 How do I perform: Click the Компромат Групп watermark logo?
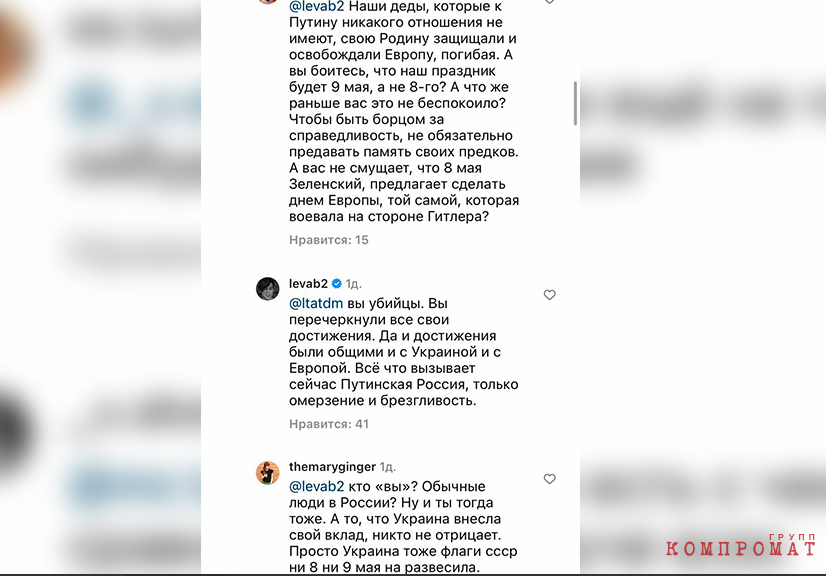pos(740,545)
